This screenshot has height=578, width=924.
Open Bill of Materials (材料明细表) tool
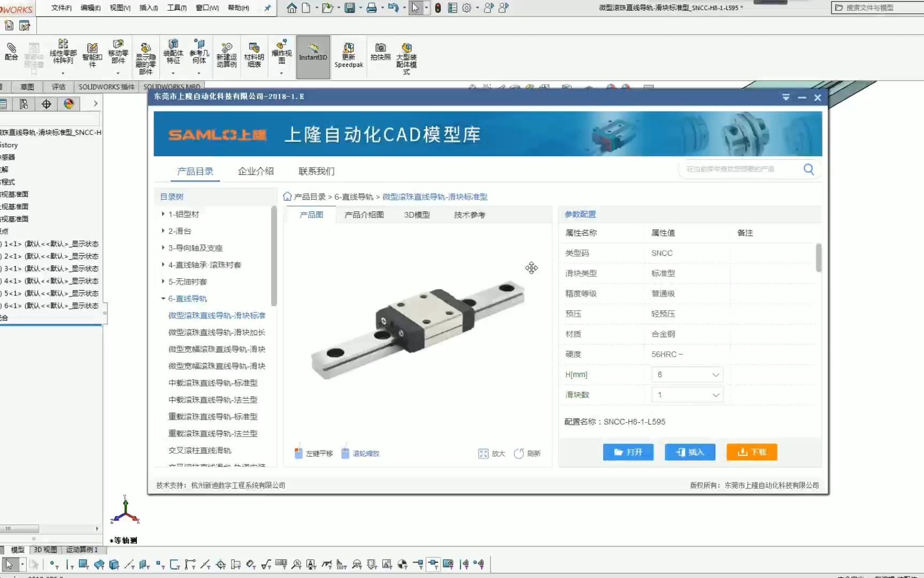click(x=254, y=56)
